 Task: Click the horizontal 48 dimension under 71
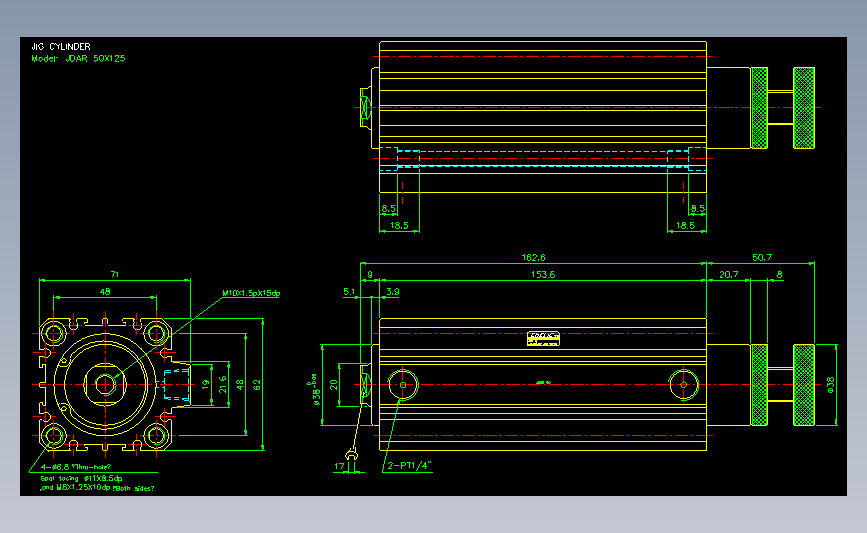click(x=105, y=291)
